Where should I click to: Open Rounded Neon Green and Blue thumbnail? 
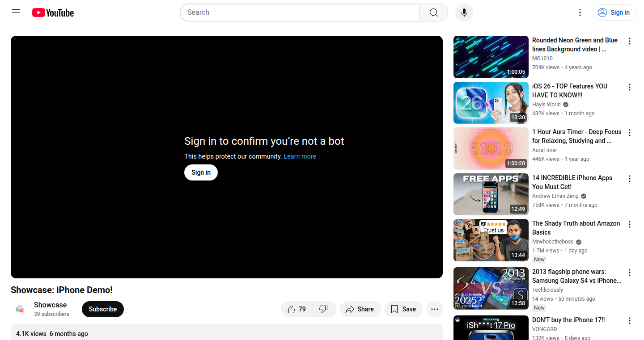[x=491, y=57]
